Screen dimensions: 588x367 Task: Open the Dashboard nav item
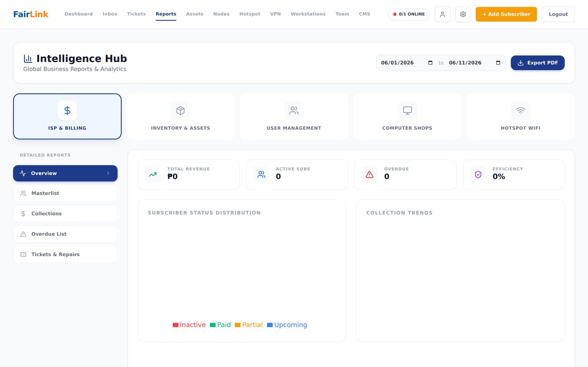(79, 14)
